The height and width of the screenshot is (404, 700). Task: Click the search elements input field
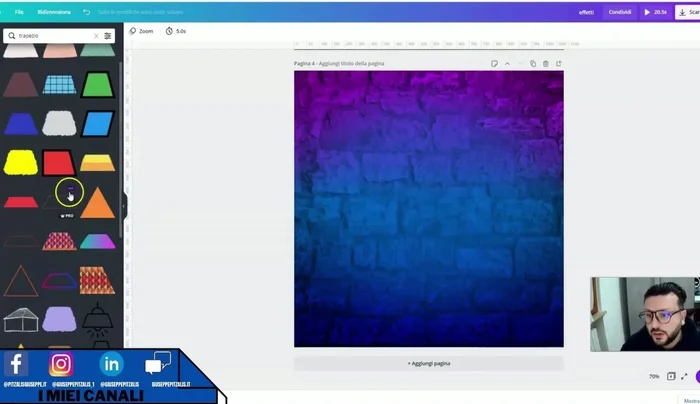tap(52, 35)
